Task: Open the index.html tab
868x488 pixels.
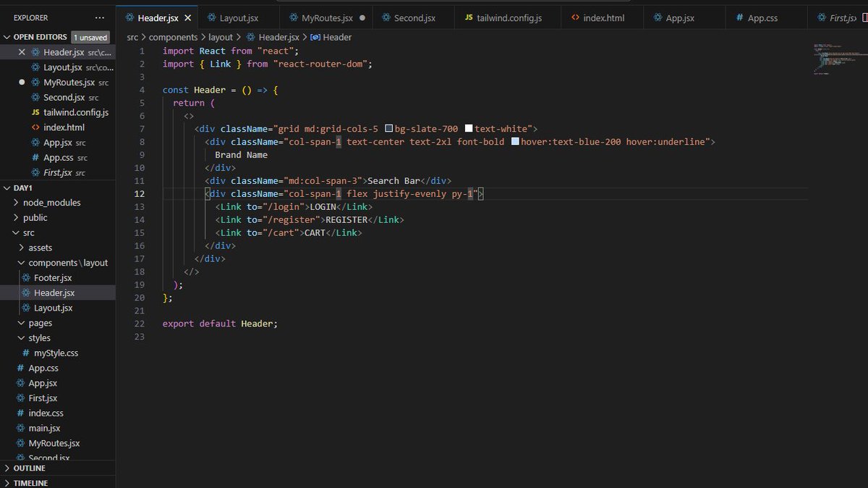Action: click(x=603, y=17)
